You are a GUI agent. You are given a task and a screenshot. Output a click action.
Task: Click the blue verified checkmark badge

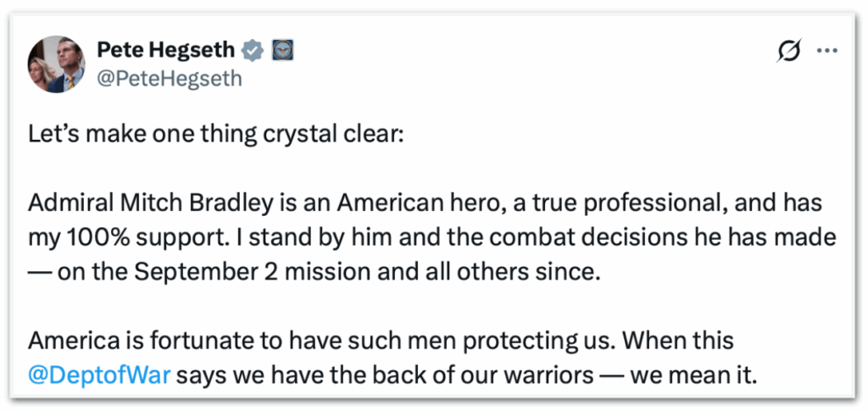tap(251, 50)
